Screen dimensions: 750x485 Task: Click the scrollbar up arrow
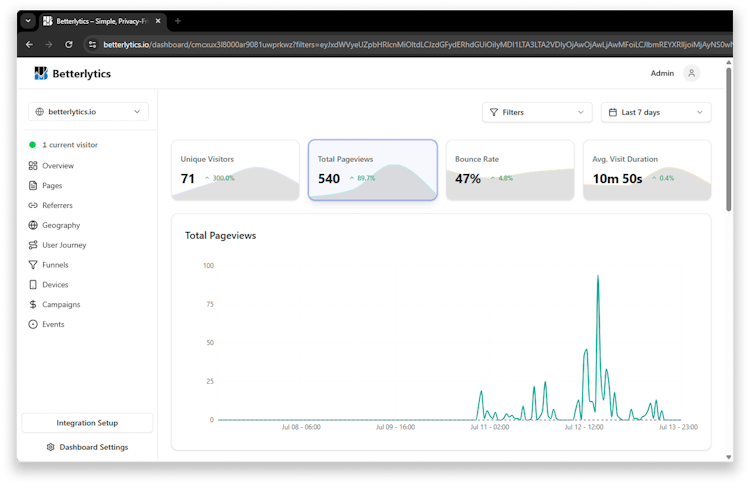tap(728, 62)
